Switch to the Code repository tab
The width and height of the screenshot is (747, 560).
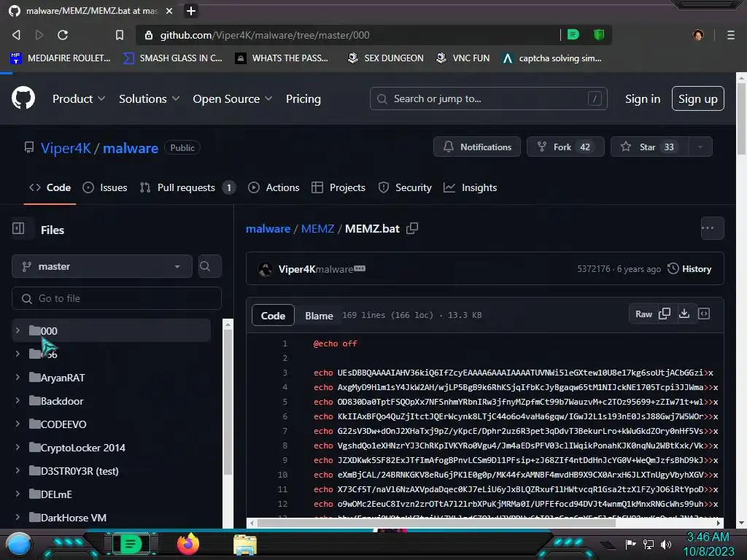pyautogui.click(x=50, y=187)
